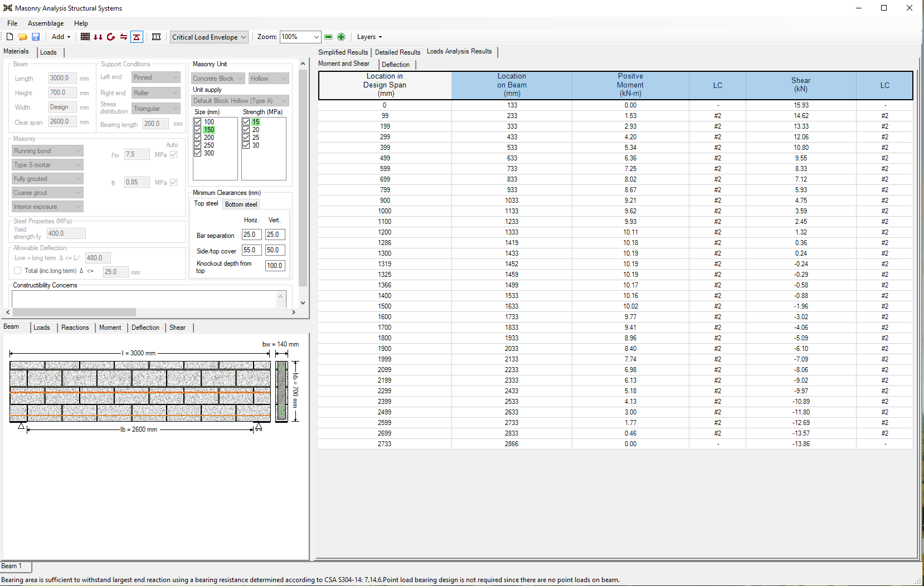Open the Layers dropdown menu
Screen dimensions: 924x586
369,37
